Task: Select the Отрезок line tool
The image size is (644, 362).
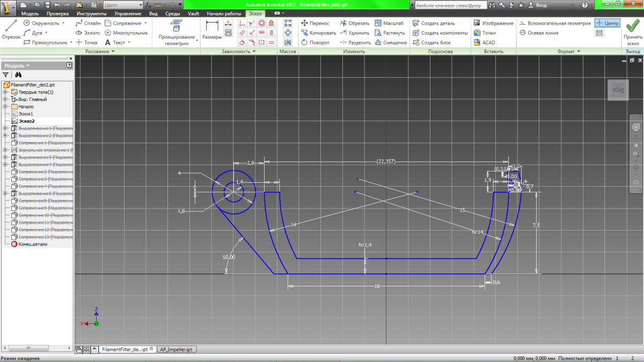Action: coord(11,31)
